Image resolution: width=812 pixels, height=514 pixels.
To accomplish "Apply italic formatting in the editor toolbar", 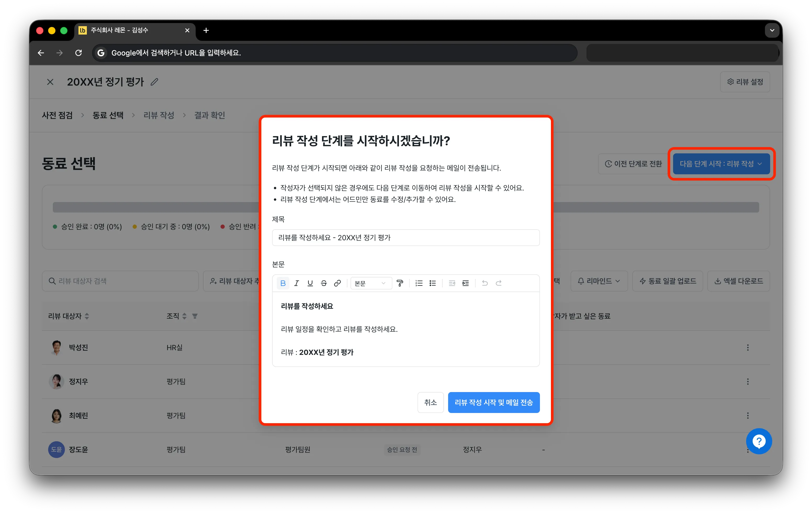I will click(296, 283).
